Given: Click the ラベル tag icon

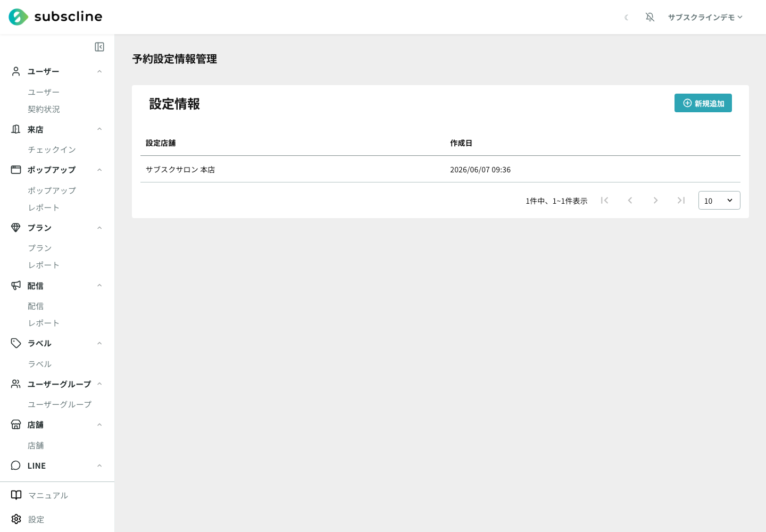Looking at the screenshot, I should 16,343.
